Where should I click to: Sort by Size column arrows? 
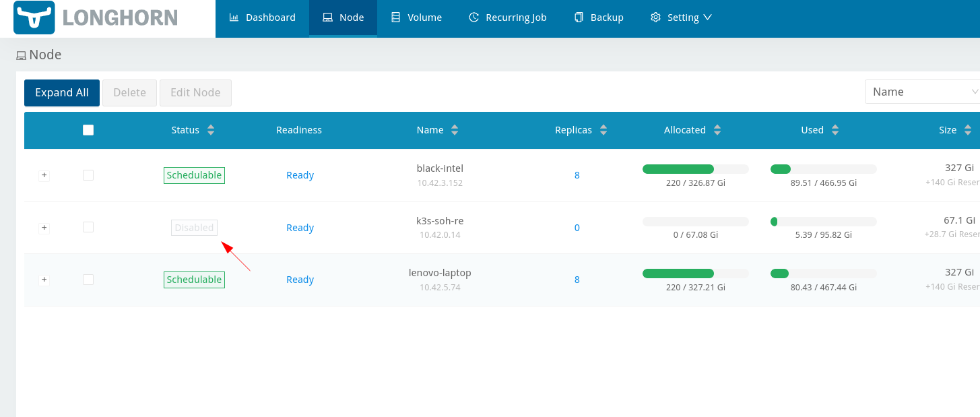pyautogui.click(x=968, y=130)
